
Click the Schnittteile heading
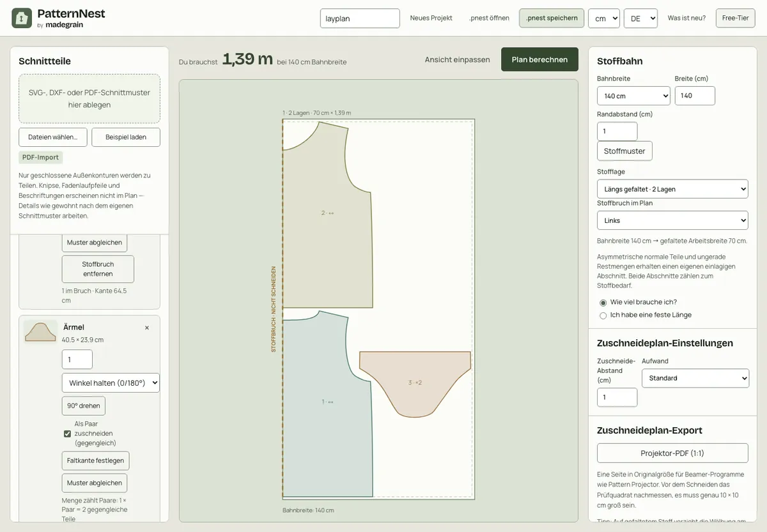[x=45, y=61]
